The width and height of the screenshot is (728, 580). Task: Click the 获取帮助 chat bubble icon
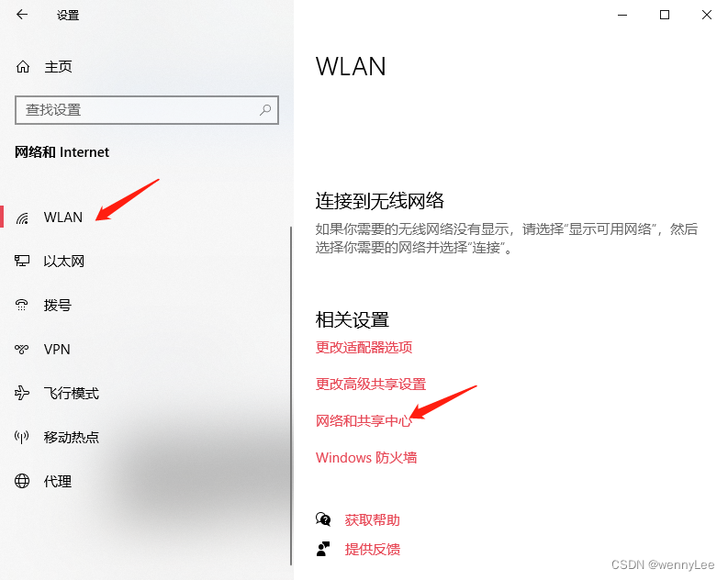323,519
